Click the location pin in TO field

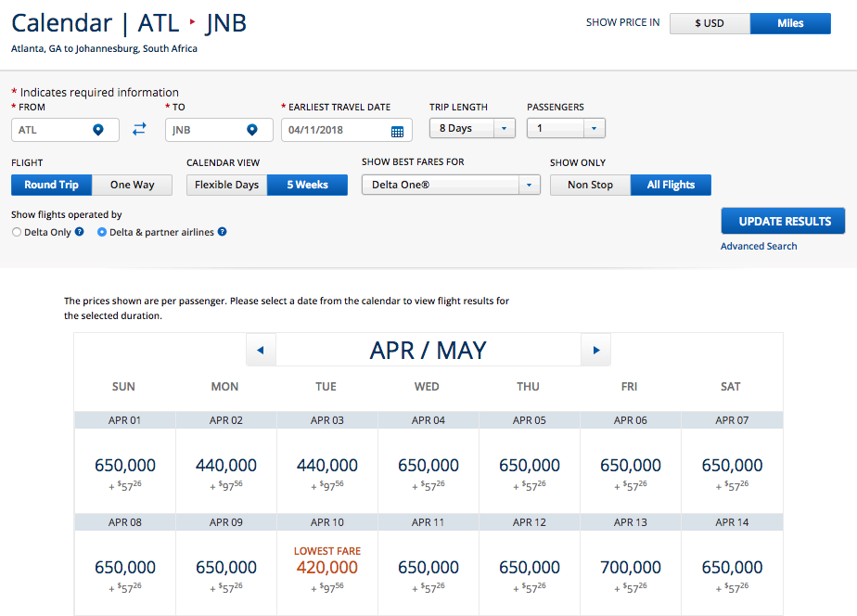pyautogui.click(x=252, y=130)
